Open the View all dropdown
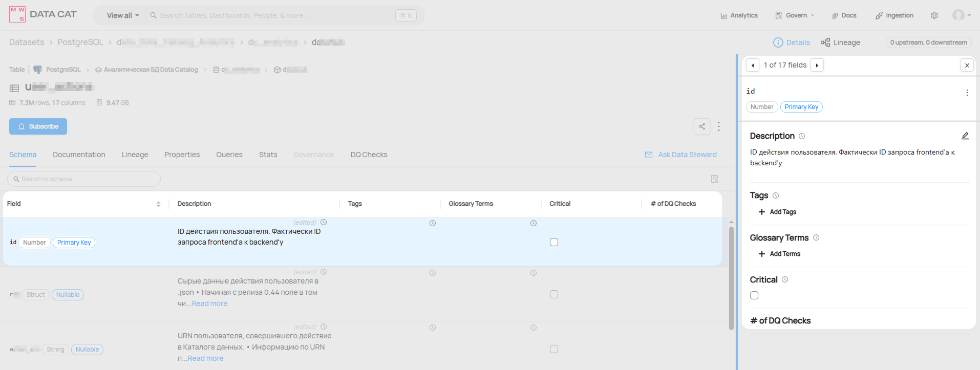 coord(122,15)
